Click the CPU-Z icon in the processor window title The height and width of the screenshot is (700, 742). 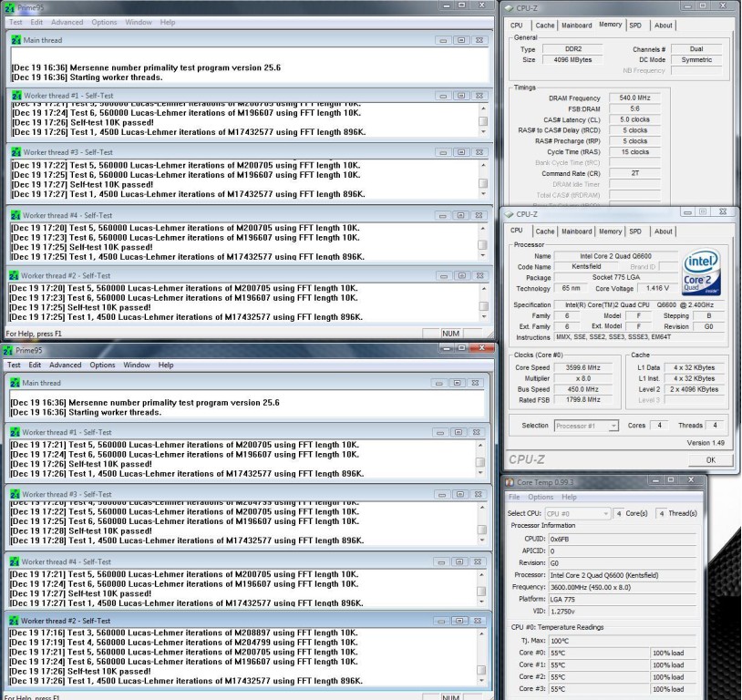(511, 215)
